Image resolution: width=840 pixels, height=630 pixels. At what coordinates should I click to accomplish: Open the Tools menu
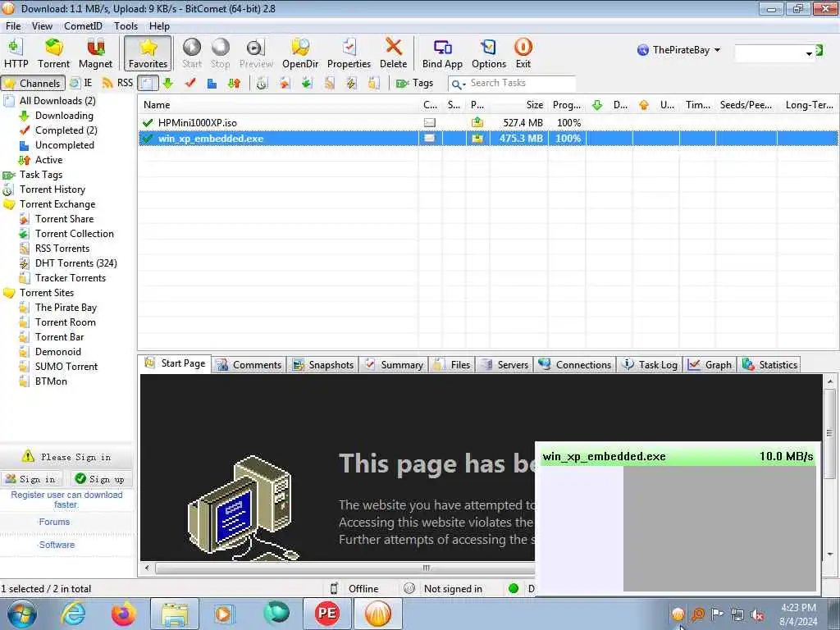pyautogui.click(x=126, y=25)
